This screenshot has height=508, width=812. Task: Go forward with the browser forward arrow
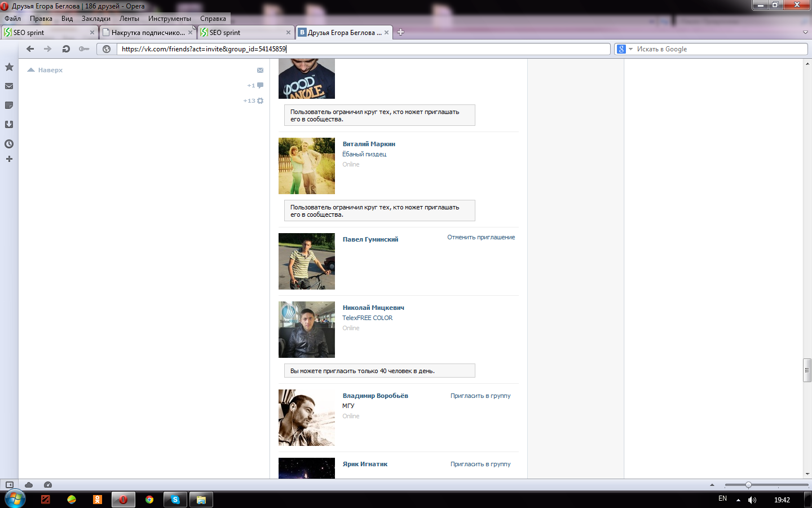coord(48,49)
